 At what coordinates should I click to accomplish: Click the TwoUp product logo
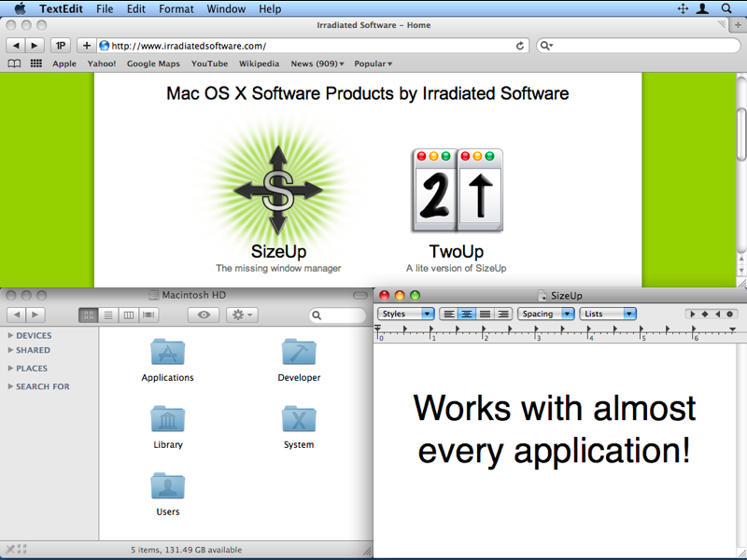[457, 190]
